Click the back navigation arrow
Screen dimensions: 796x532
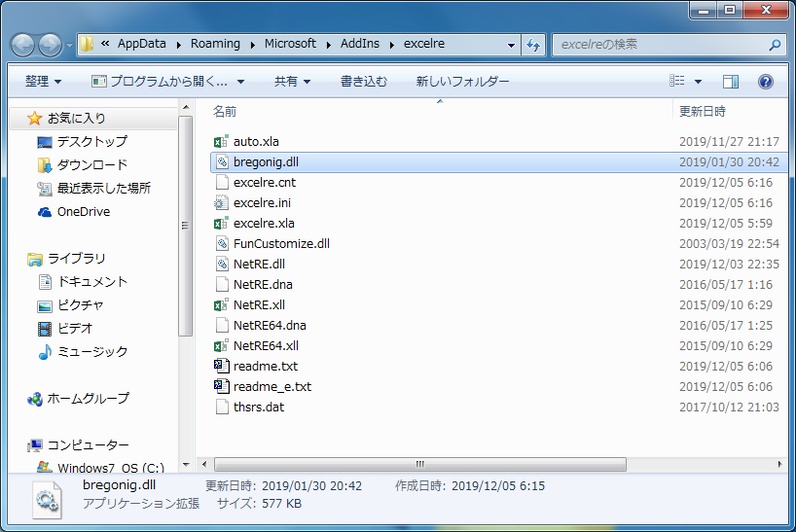coord(23,45)
